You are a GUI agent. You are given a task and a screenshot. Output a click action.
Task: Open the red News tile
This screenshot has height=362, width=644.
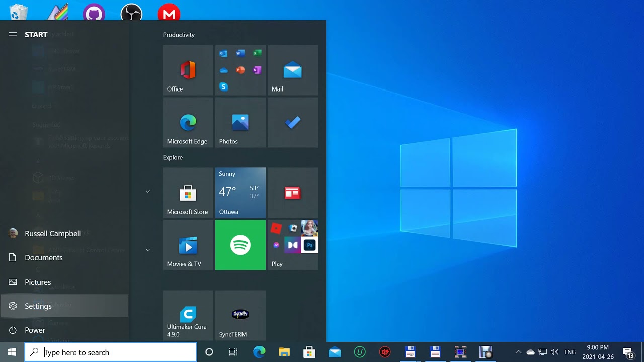tap(293, 193)
